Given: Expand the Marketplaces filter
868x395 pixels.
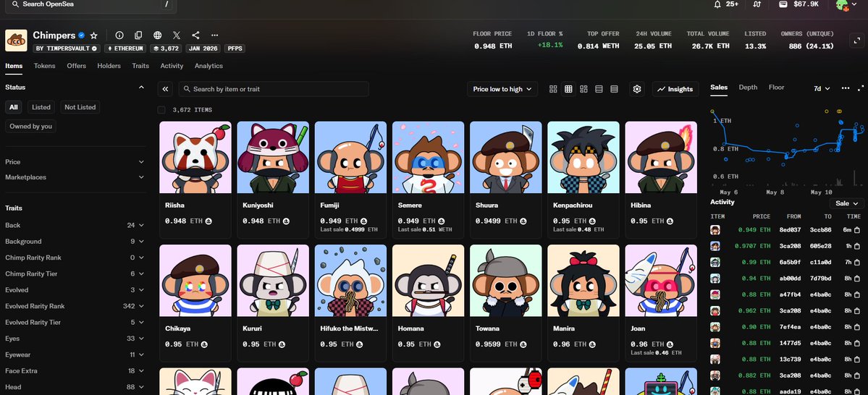Looking at the screenshot, I should (75, 177).
